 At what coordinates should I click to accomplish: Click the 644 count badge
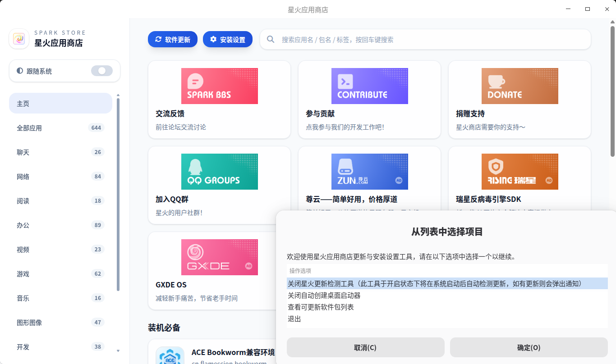click(96, 127)
